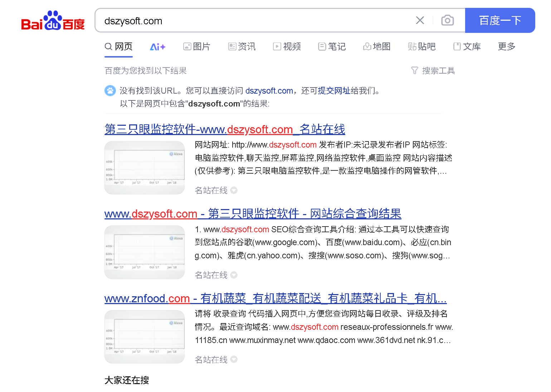Click thumbnail of the first search result
This screenshot has width=551, height=392.
tap(145, 168)
